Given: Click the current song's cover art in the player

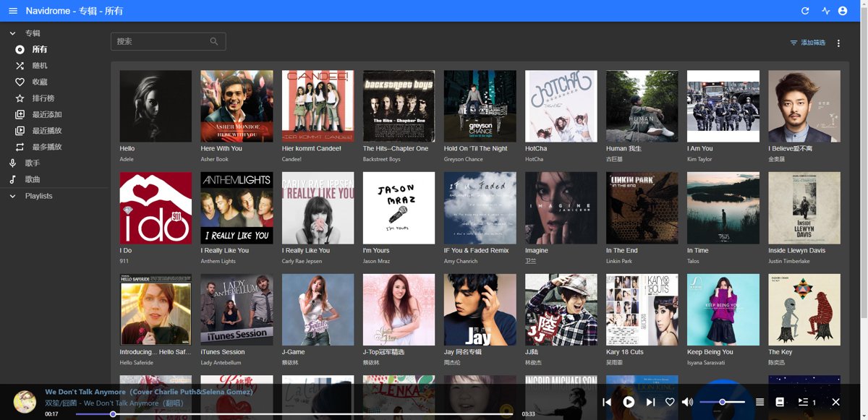Looking at the screenshot, I should click(25, 402).
